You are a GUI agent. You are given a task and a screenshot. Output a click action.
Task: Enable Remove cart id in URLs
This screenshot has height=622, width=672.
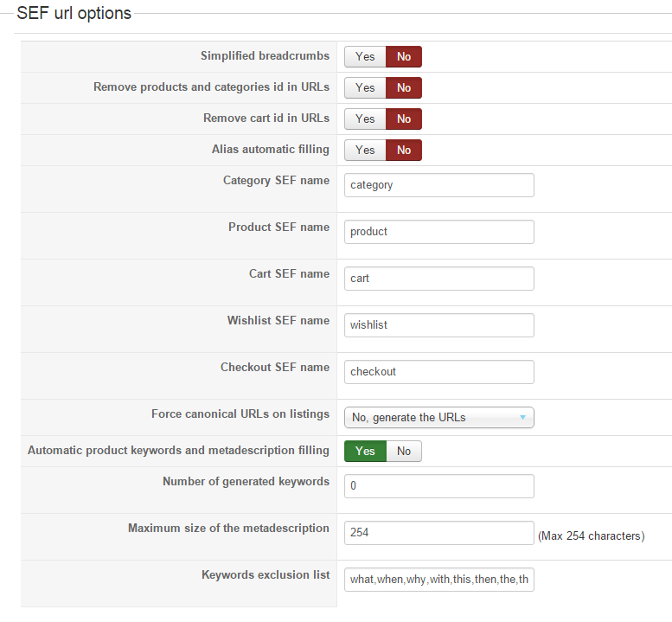click(365, 119)
